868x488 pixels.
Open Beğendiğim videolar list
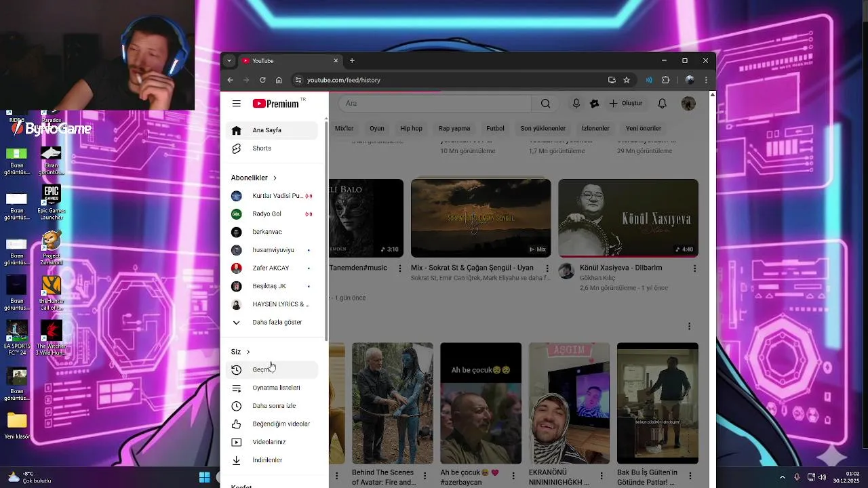click(x=271, y=424)
